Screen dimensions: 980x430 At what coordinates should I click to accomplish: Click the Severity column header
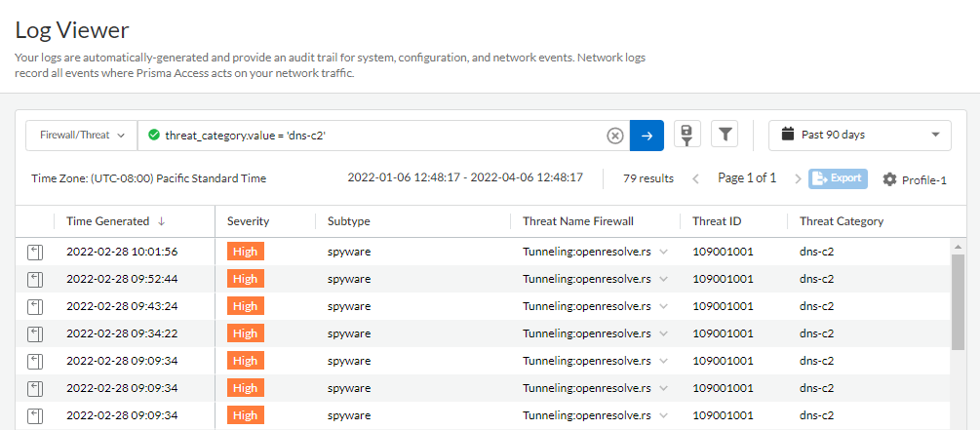tap(248, 221)
